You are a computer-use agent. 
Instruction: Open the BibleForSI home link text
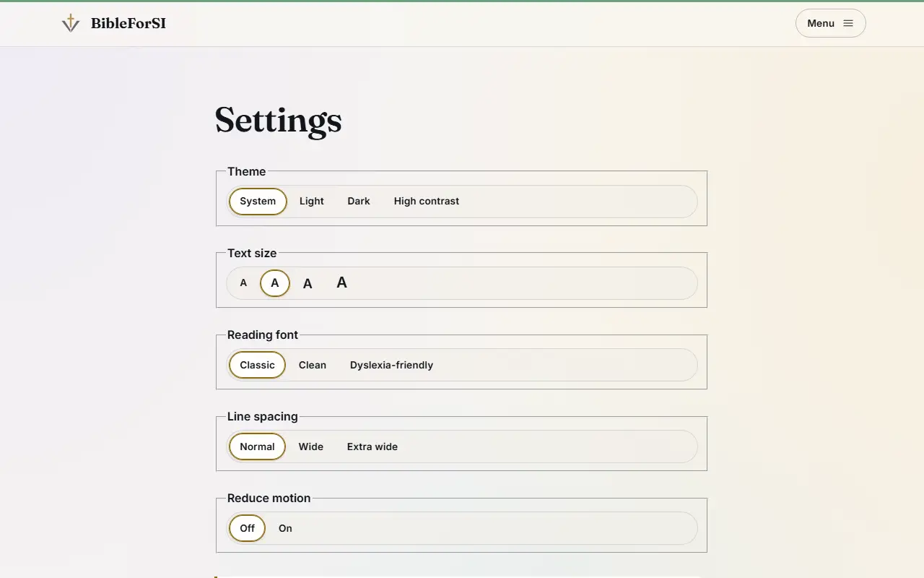coord(128,23)
